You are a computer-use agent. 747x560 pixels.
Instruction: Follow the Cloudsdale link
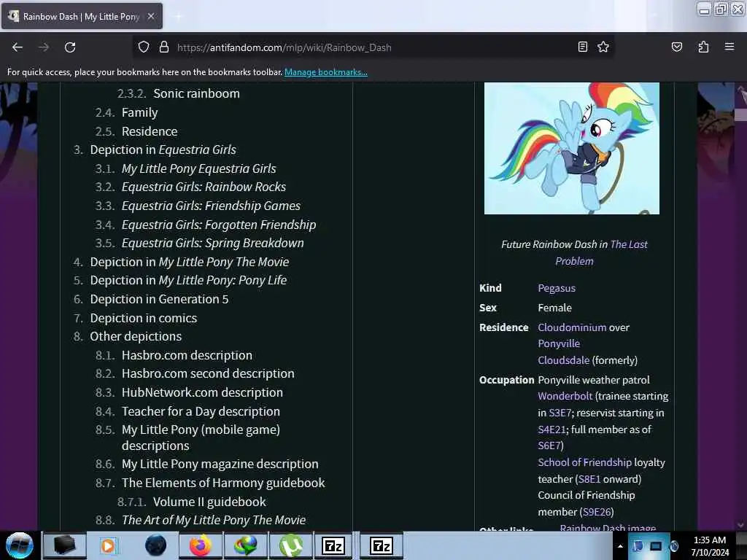coord(564,360)
